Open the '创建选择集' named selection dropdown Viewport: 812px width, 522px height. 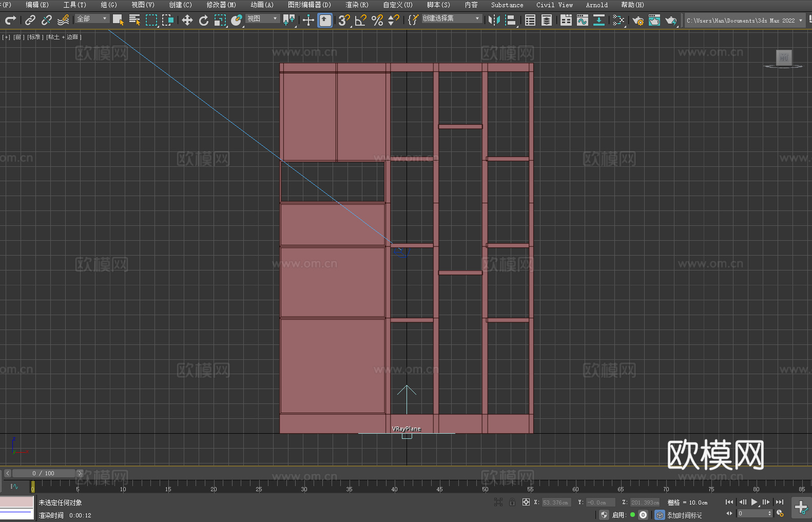click(x=452, y=18)
